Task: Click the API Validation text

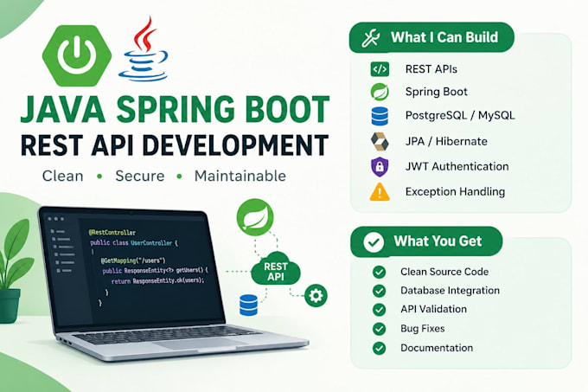Action: click(x=433, y=310)
